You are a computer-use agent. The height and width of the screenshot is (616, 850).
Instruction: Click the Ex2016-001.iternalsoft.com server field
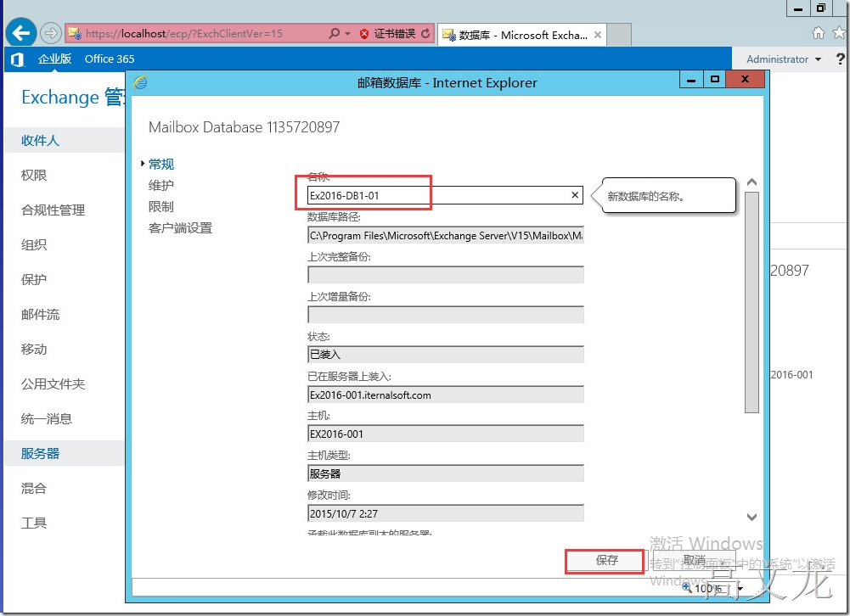445,395
